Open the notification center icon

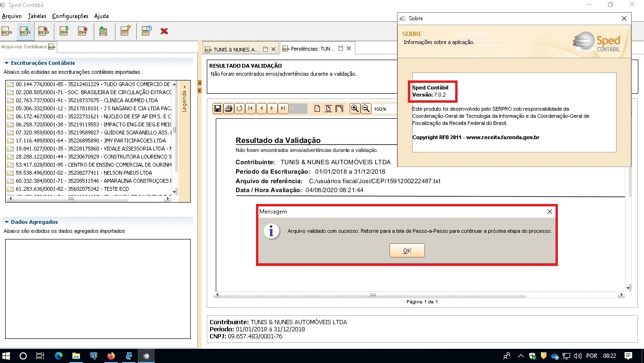[628, 356]
